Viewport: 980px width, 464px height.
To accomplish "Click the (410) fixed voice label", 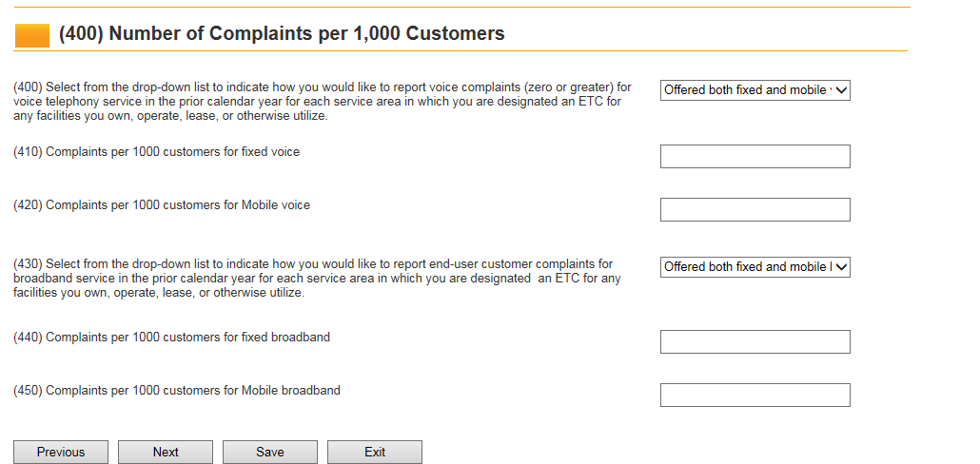I will (156, 152).
